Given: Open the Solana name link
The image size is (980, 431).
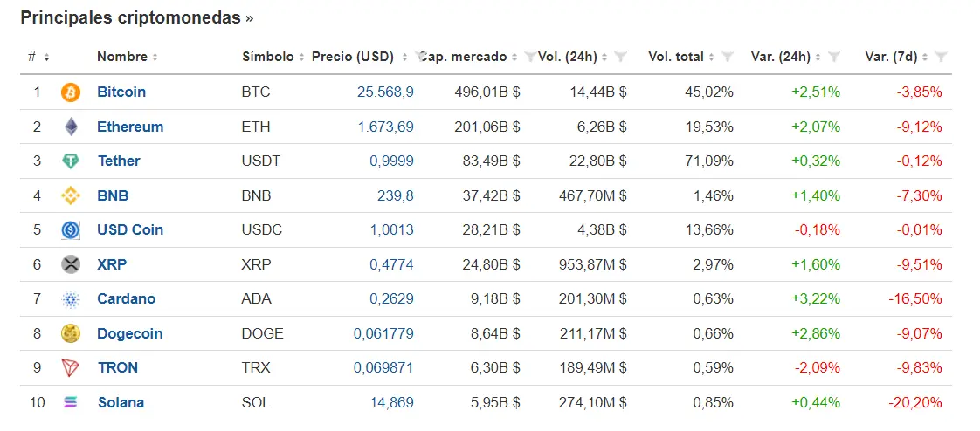Looking at the screenshot, I should pos(121,402).
